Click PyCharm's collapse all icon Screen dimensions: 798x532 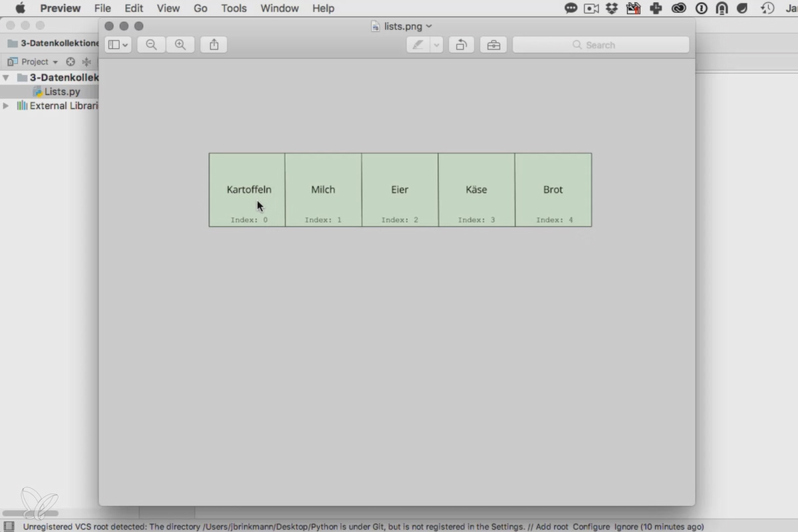(86, 62)
